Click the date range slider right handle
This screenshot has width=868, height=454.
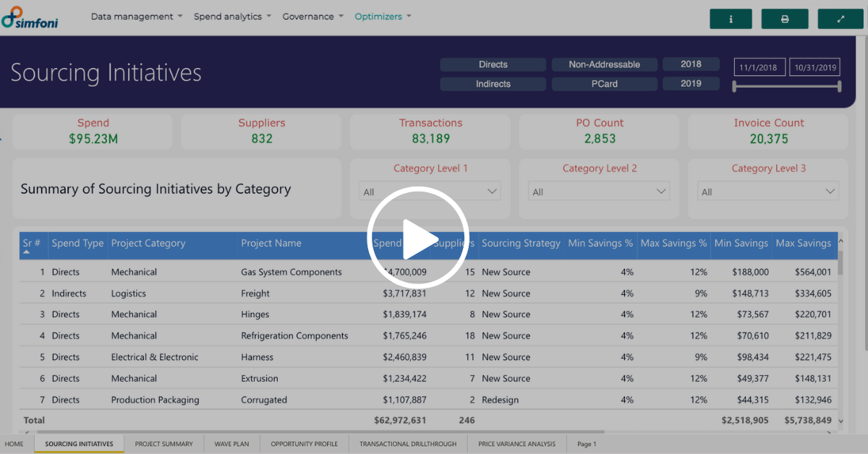839,87
